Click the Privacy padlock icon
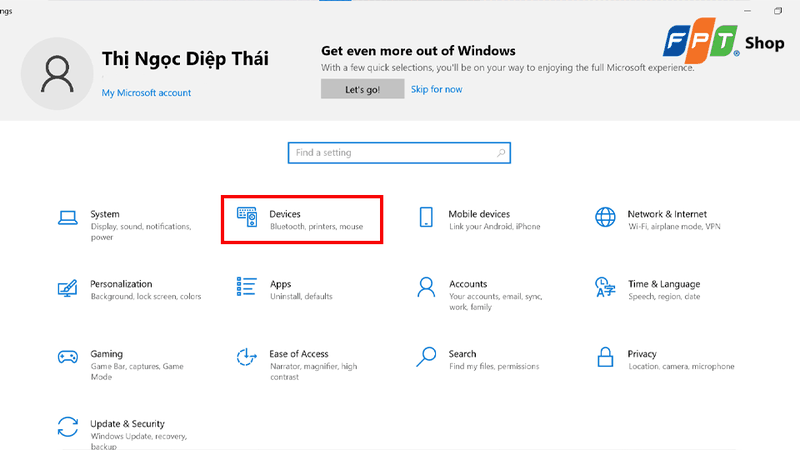The image size is (800, 450). [605, 357]
